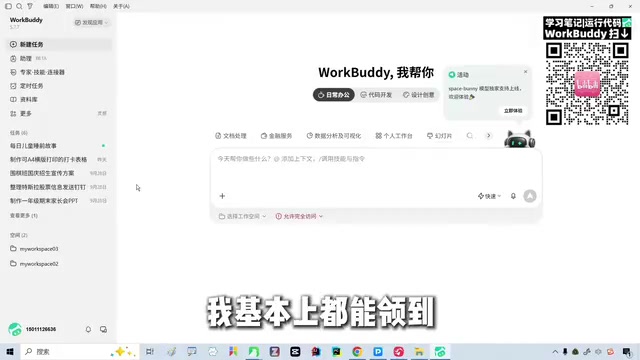Open the search magnifier in title bar

(19, 6)
